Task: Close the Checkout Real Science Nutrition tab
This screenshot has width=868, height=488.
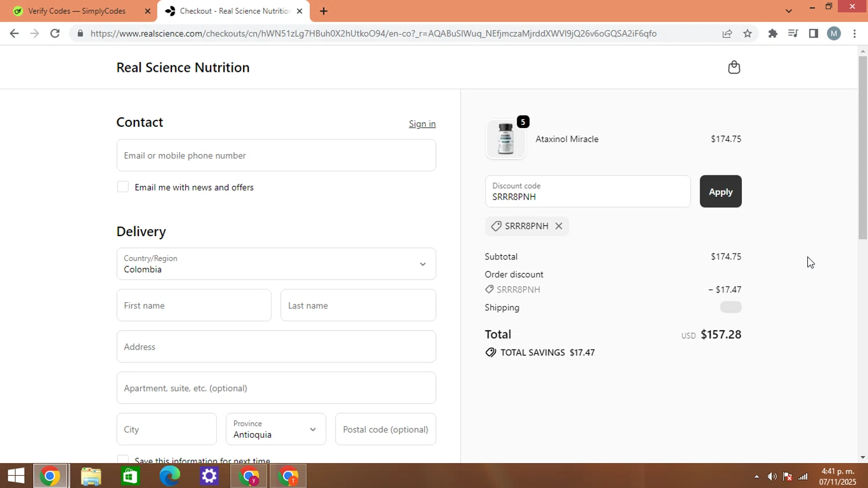Action: (x=299, y=11)
